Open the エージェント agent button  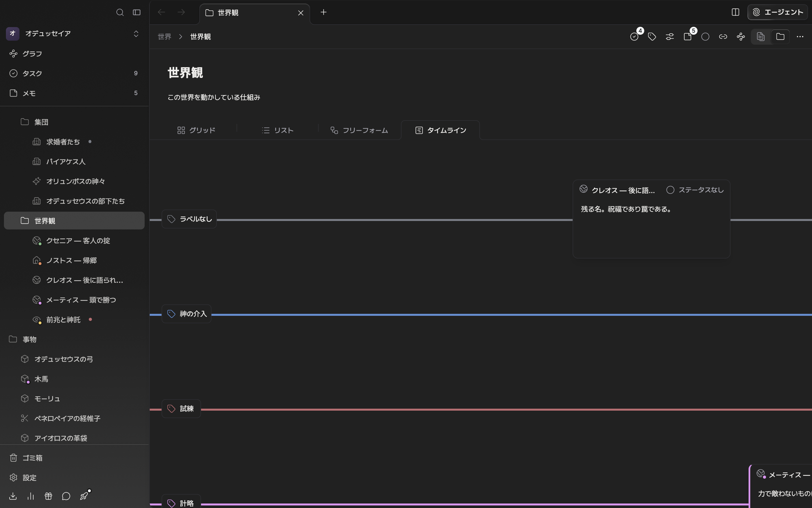pyautogui.click(x=777, y=12)
